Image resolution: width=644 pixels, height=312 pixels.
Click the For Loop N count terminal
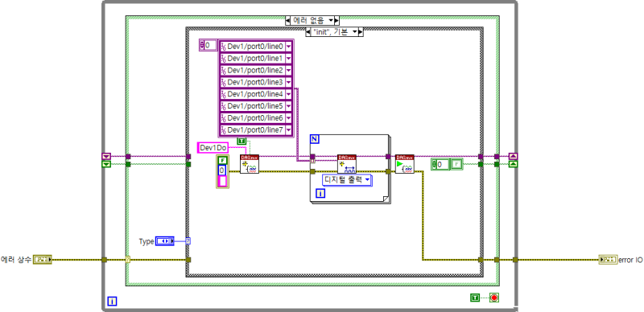point(314,139)
